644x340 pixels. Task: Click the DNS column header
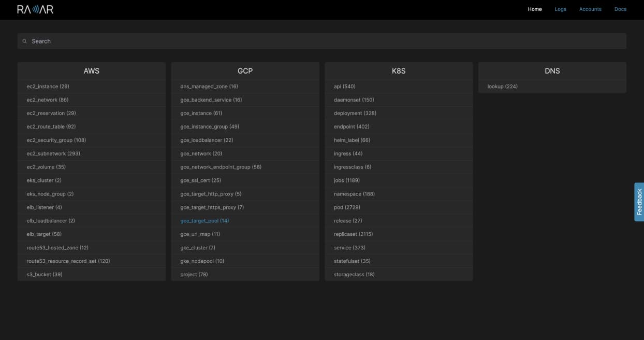(552, 71)
